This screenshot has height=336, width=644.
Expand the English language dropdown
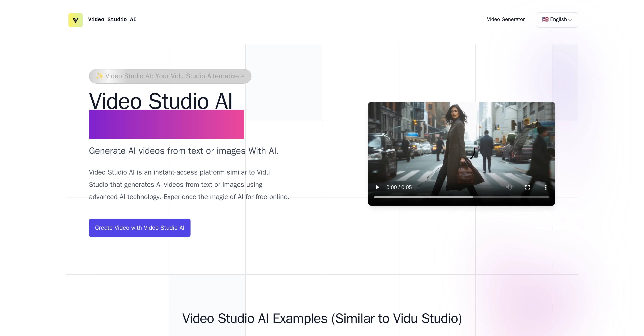coord(557,20)
